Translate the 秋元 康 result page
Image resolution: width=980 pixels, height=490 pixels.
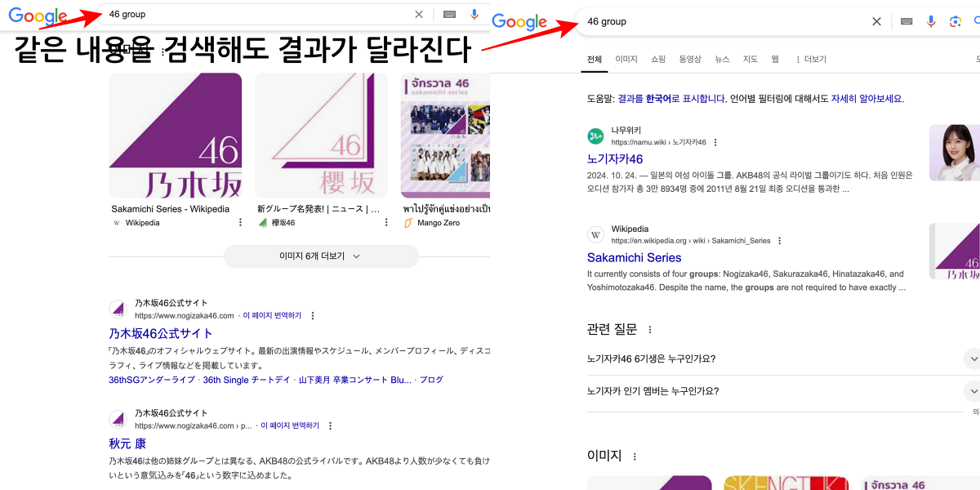pos(289,425)
